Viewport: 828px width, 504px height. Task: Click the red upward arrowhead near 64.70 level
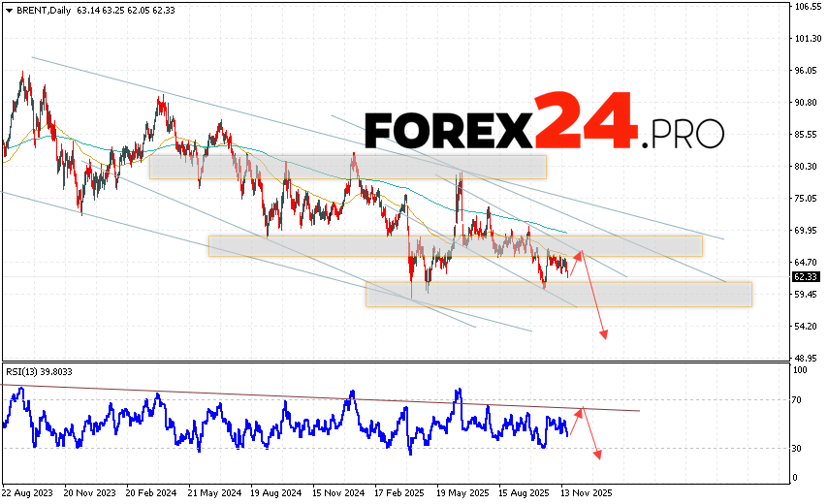580,254
